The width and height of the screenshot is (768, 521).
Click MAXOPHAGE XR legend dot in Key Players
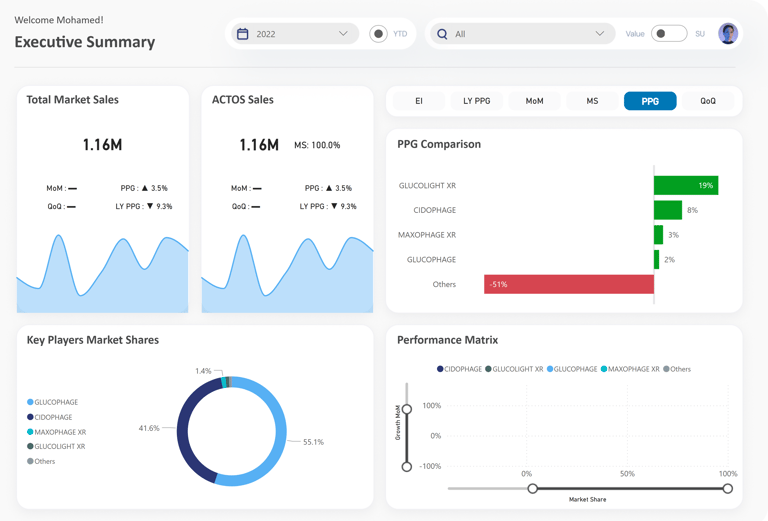pyautogui.click(x=30, y=432)
